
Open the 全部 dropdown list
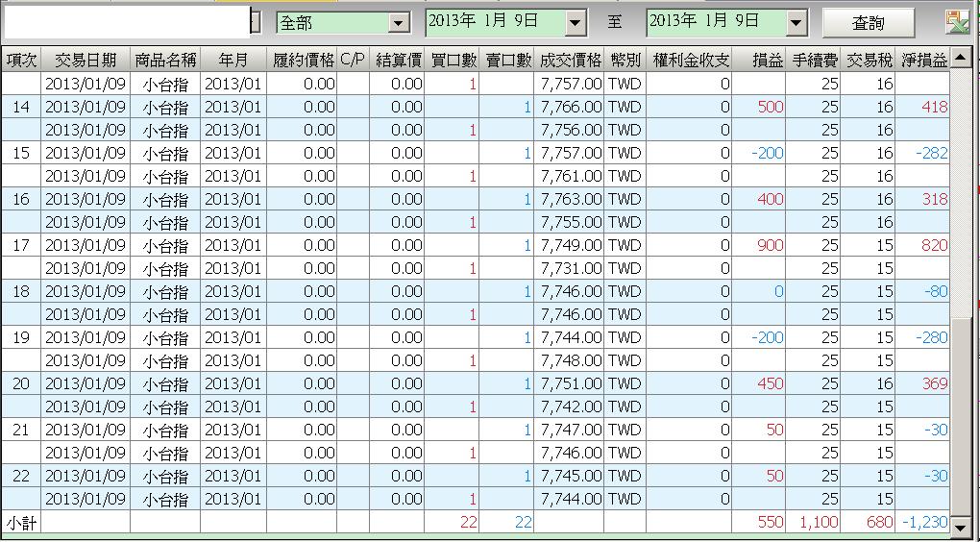tap(398, 24)
